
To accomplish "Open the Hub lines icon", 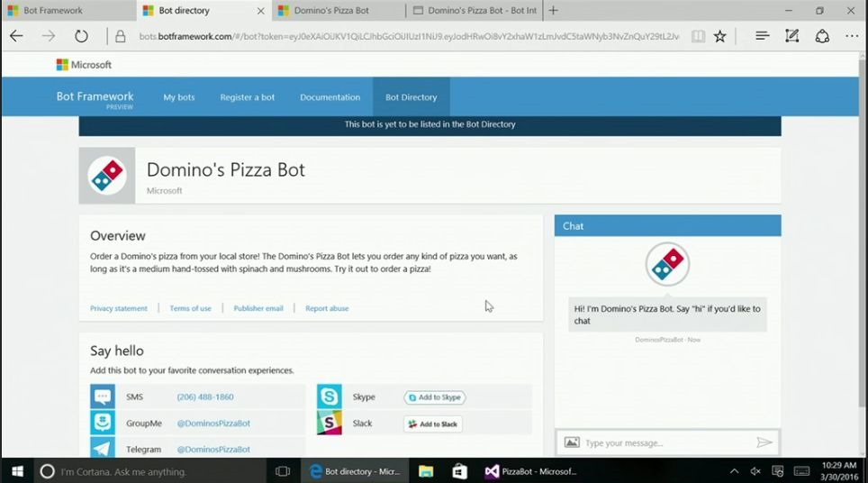I will tap(763, 36).
